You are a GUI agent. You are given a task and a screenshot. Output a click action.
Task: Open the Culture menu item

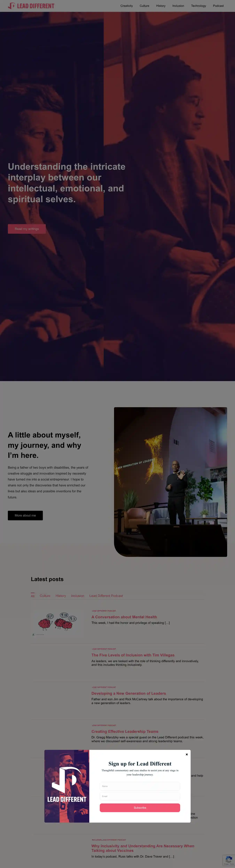click(144, 6)
